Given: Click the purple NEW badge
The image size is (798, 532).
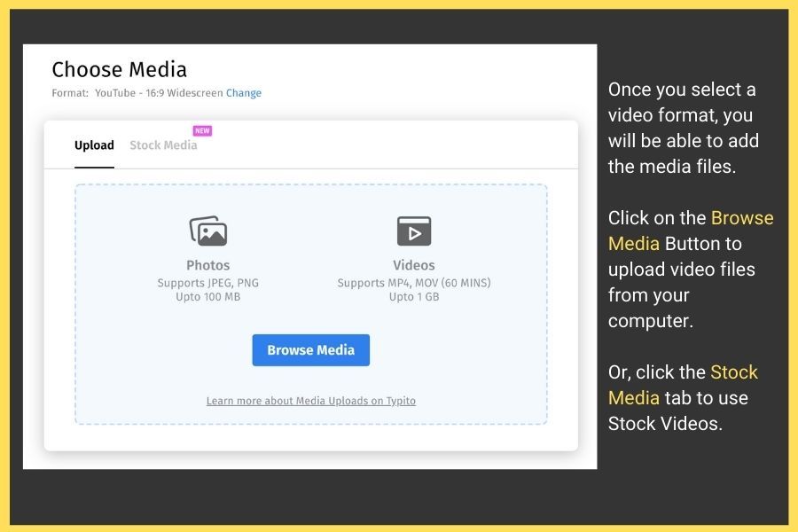Looking at the screenshot, I should click(x=202, y=131).
